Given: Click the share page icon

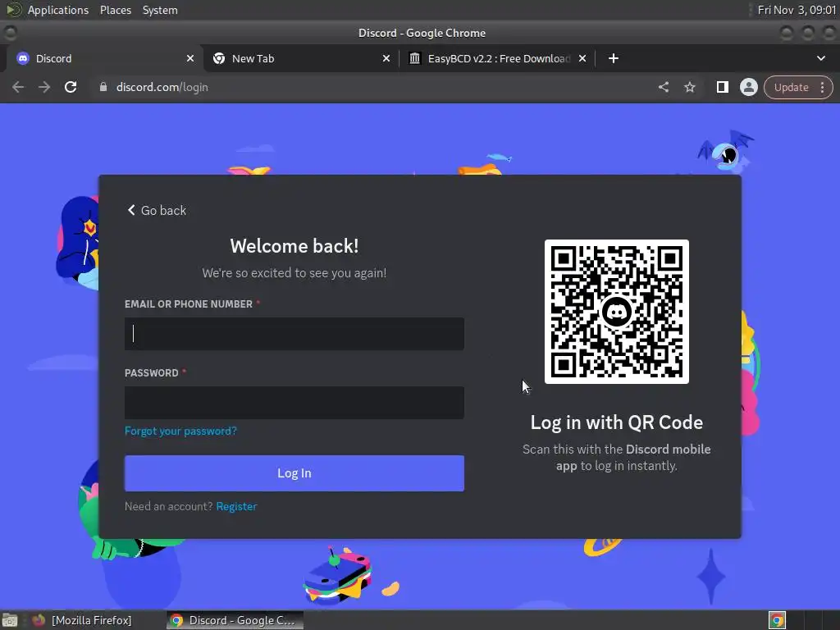Looking at the screenshot, I should pyautogui.click(x=663, y=87).
